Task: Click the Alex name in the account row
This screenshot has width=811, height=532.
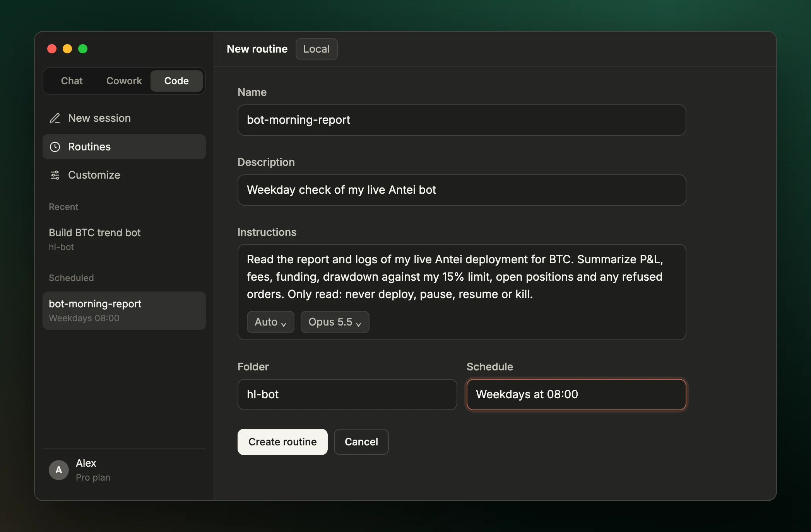Action: pos(86,463)
